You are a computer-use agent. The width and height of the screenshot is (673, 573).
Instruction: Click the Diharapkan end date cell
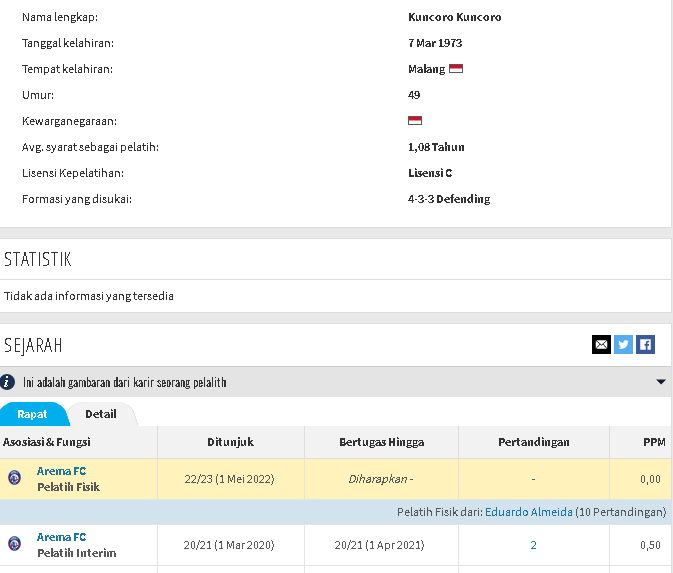click(x=381, y=479)
